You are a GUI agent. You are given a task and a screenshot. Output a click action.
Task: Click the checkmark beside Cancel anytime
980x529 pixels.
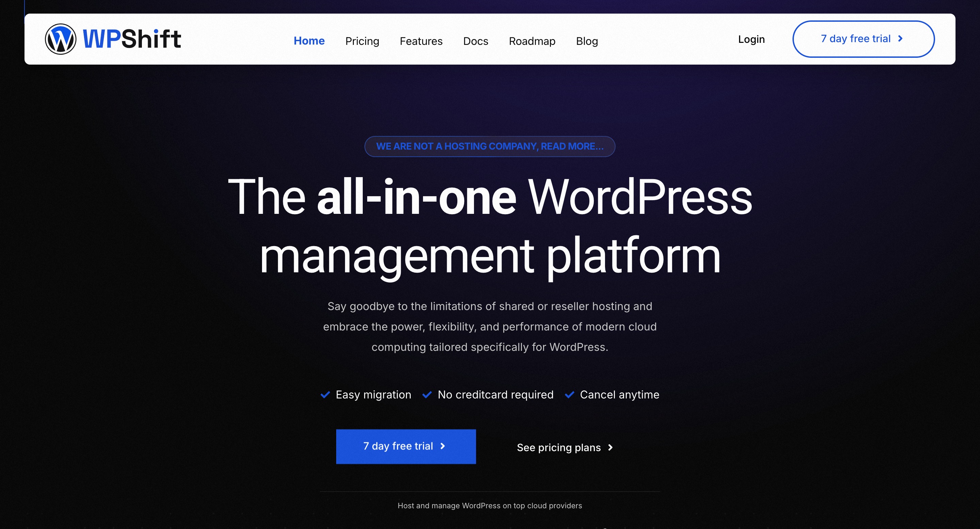pos(569,394)
